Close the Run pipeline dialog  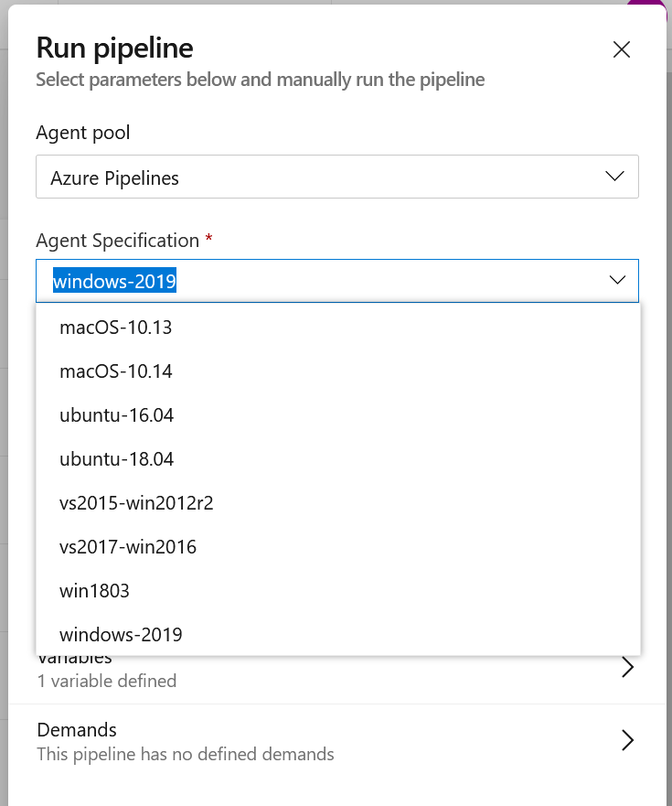621,49
